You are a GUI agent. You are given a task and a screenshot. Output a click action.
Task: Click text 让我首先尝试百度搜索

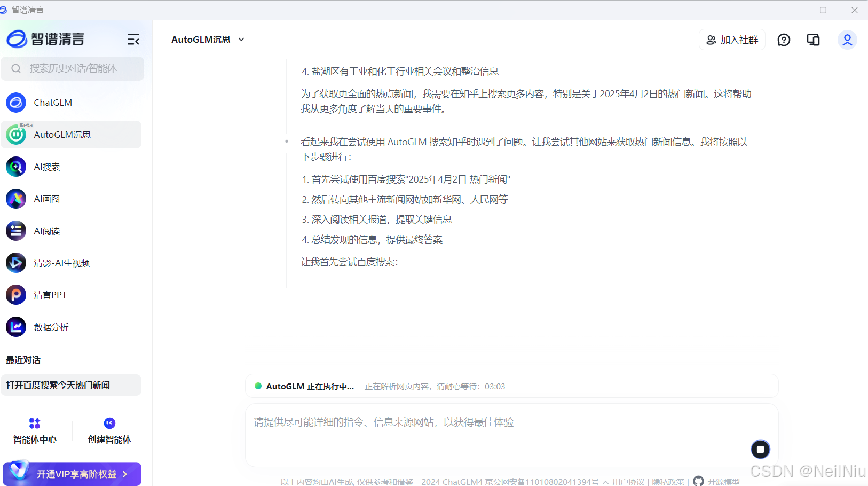click(x=349, y=262)
